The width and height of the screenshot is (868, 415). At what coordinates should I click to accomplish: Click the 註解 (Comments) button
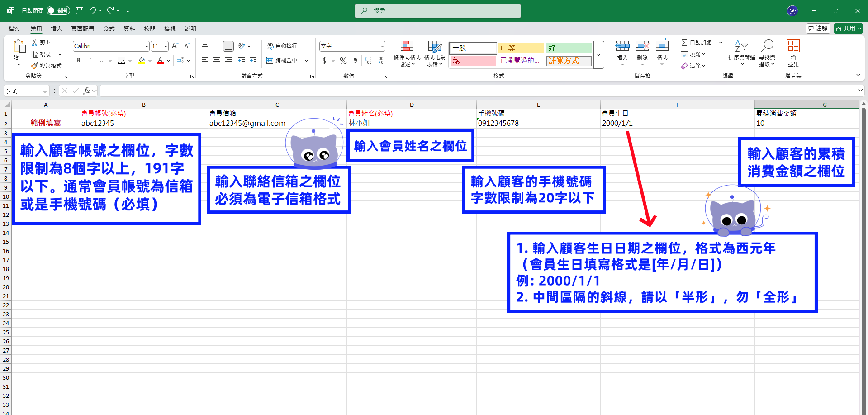click(x=818, y=29)
